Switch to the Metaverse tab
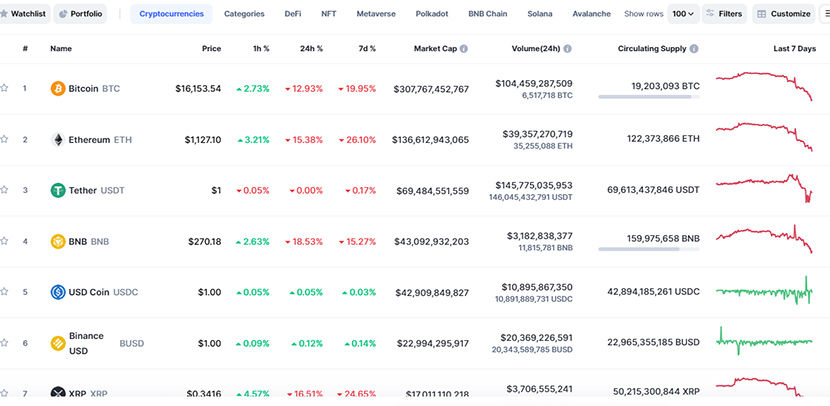Viewport: 830px width, 406px height. tap(376, 14)
